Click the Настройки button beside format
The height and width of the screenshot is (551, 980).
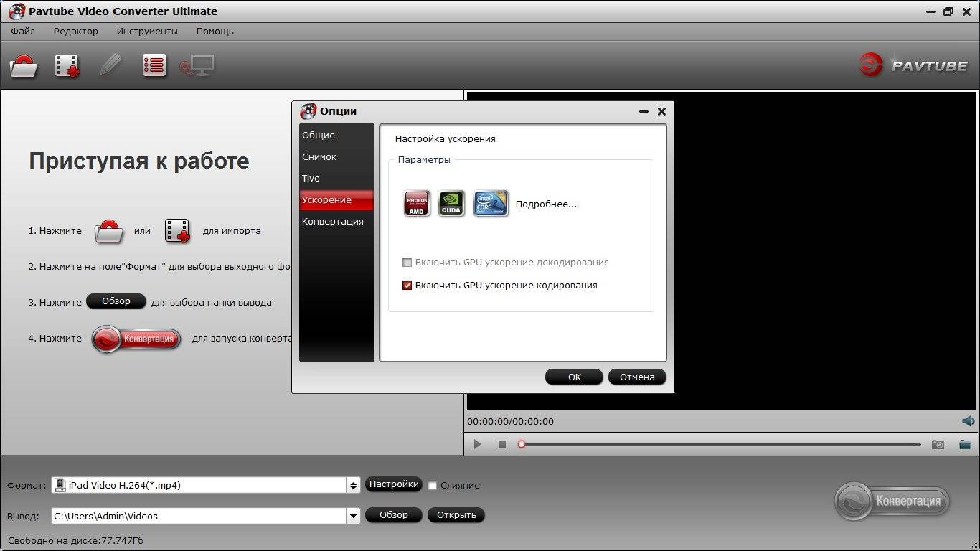tap(393, 484)
